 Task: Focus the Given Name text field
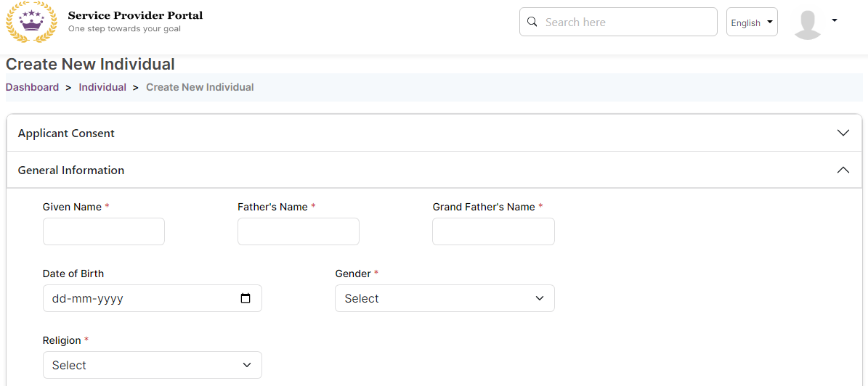coord(103,231)
